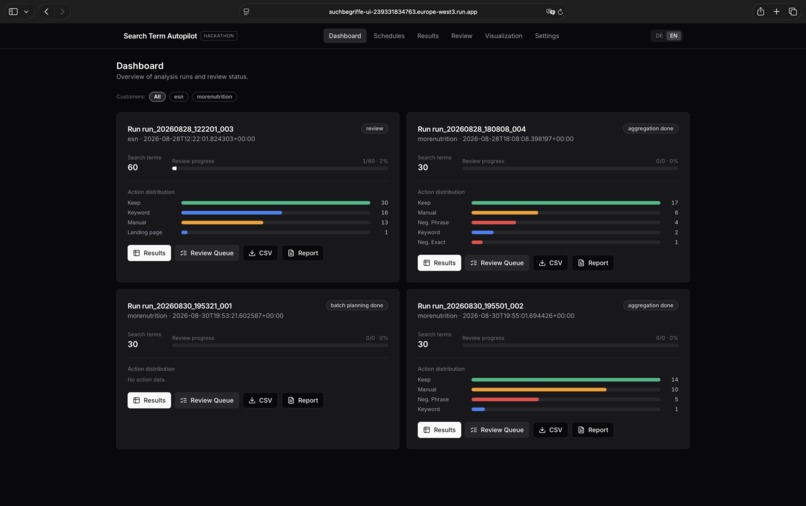
Task: Show the tab overview icon
Action: click(x=793, y=11)
